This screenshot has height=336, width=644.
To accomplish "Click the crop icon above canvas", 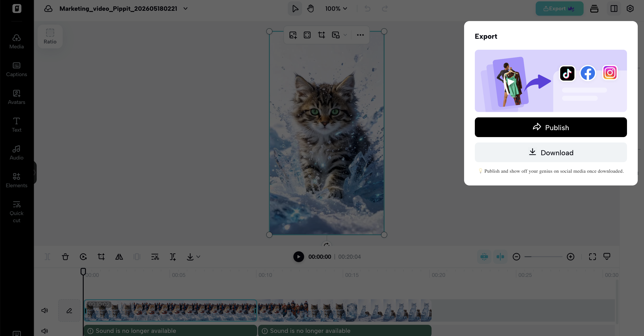I will (x=322, y=35).
